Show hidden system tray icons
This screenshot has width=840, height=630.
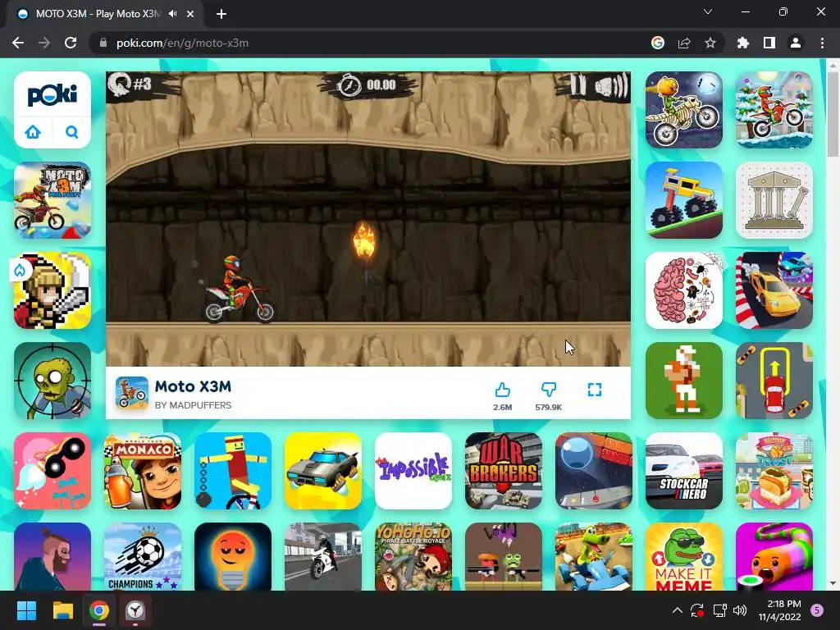(x=677, y=610)
